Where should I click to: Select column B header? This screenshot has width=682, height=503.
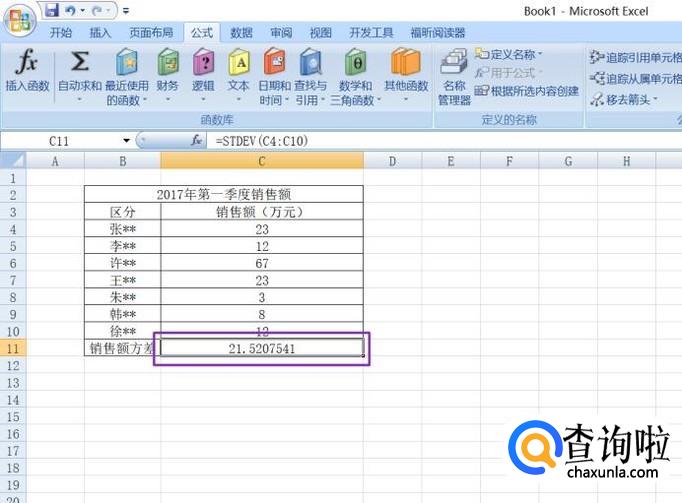(x=123, y=161)
